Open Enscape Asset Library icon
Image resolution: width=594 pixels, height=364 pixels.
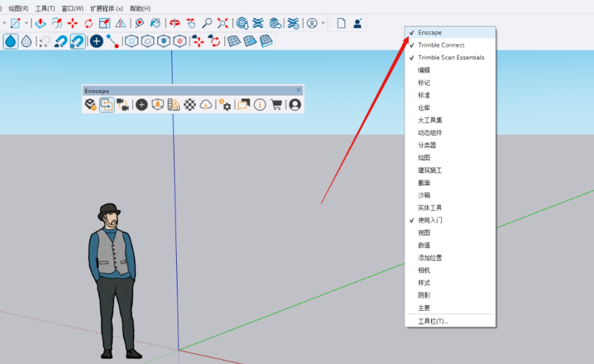[142, 105]
